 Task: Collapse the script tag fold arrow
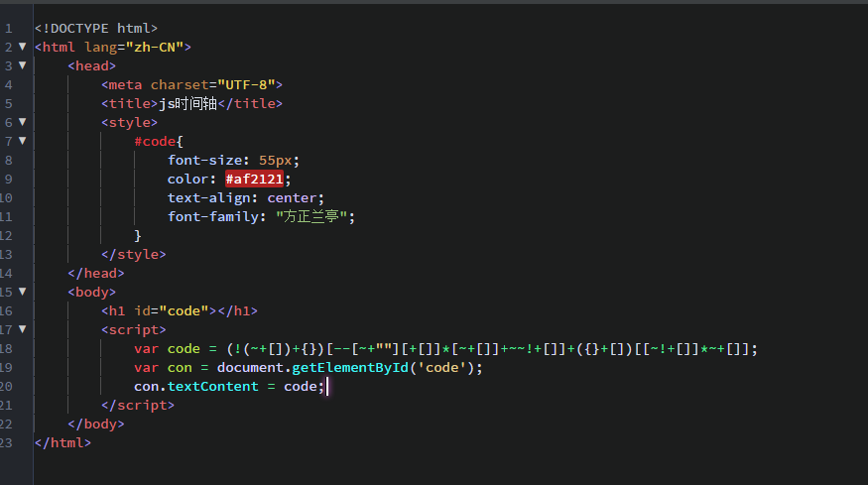click(x=23, y=329)
